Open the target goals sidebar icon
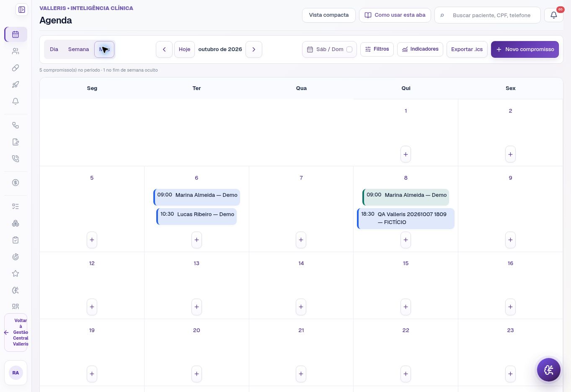The width and height of the screenshot is (571, 392). (x=16, y=257)
